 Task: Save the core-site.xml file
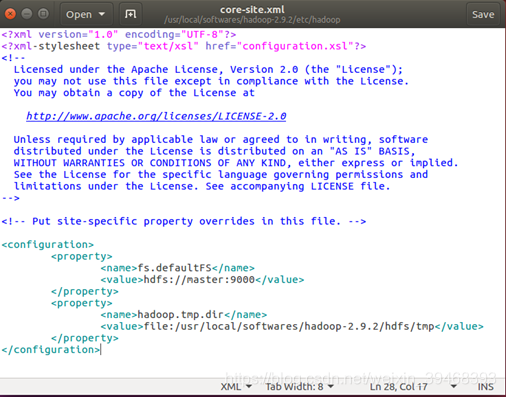[x=483, y=14]
